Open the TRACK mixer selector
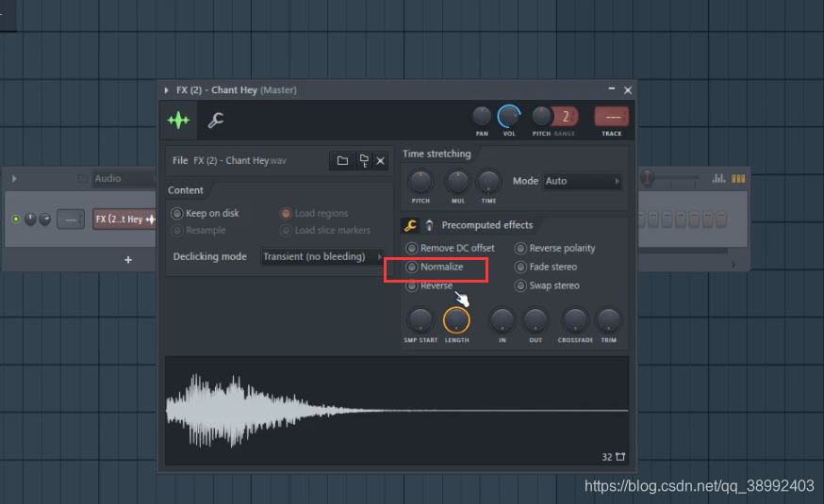The width and height of the screenshot is (824, 504). pyautogui.click(x=611, y=116)
